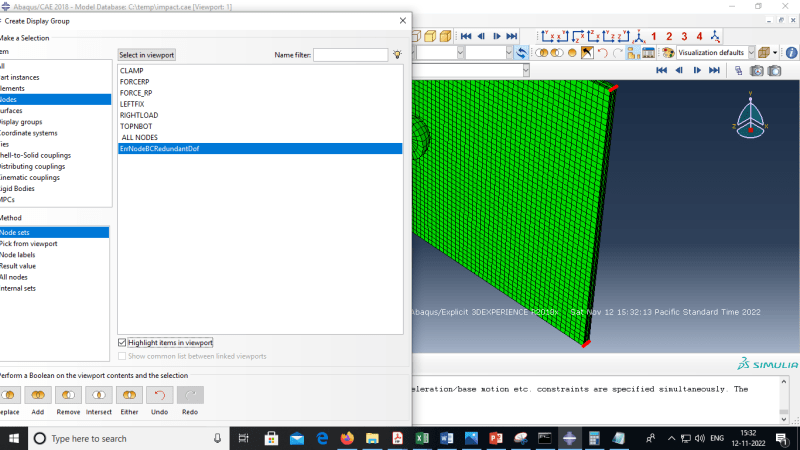Open Firefox from the Windows taskbar
The image size is (800, 450).
[x=347, y=438]
